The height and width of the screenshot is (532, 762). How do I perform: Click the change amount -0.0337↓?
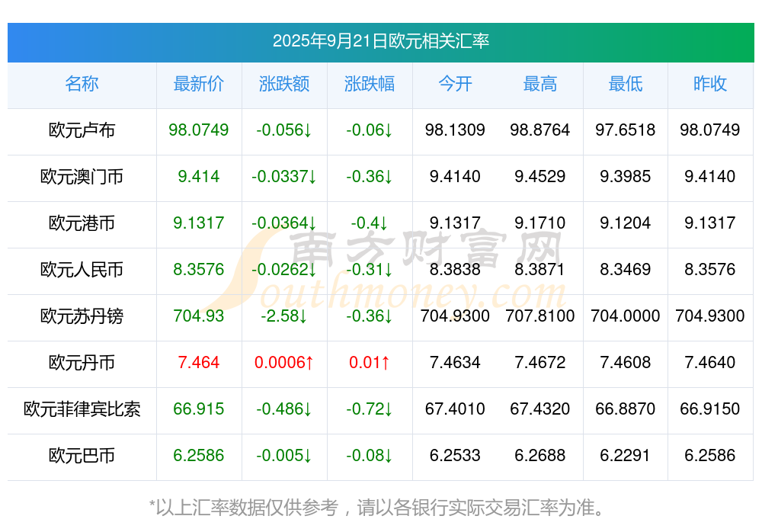[x=284, y=177]
